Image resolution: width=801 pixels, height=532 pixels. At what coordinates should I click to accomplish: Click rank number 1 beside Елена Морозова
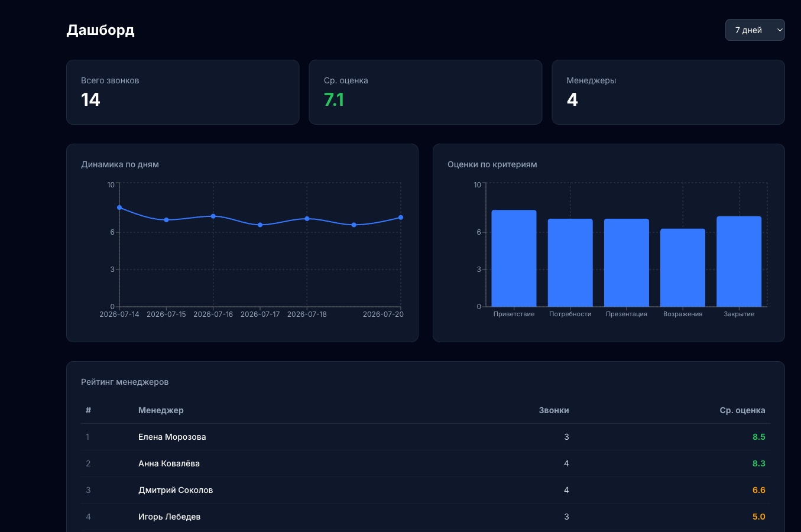[x=87, y=437]
